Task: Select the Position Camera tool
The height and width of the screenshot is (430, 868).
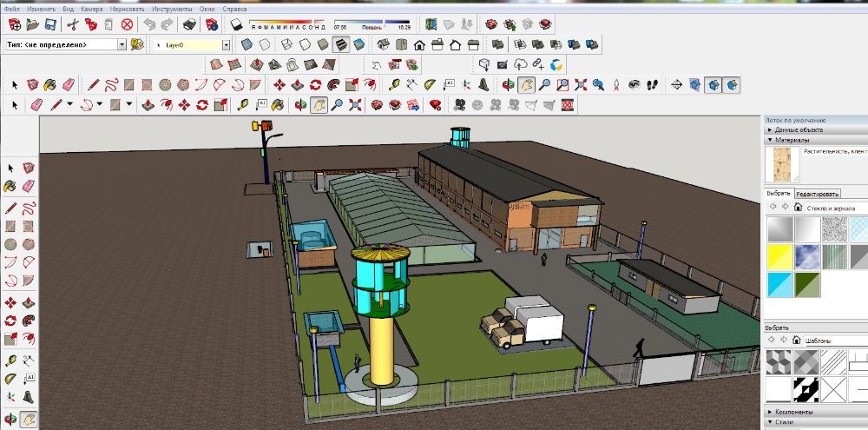Action: pos(616,85)
